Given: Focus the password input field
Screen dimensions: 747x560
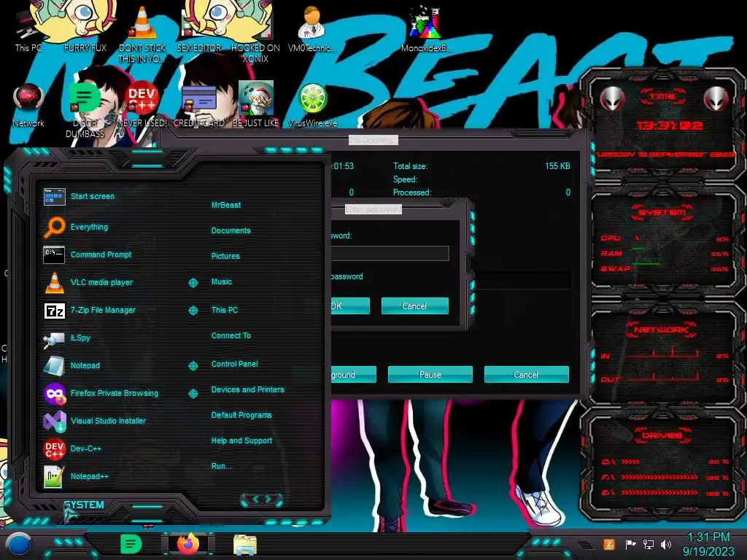Looking at the screenshot, I should pos(390,253).
